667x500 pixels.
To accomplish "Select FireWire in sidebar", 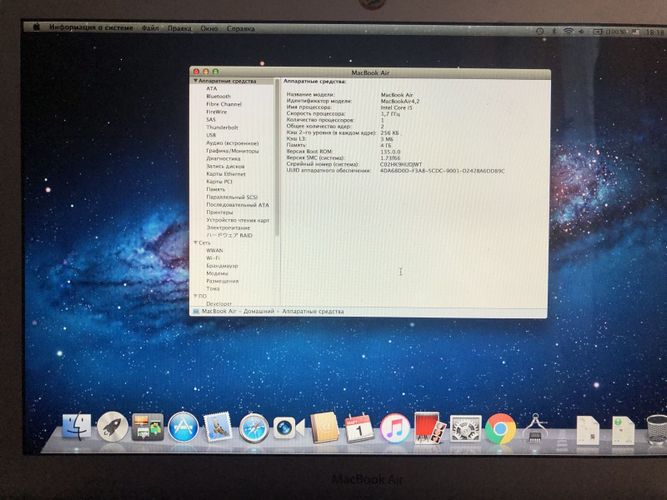I will 217,111.
